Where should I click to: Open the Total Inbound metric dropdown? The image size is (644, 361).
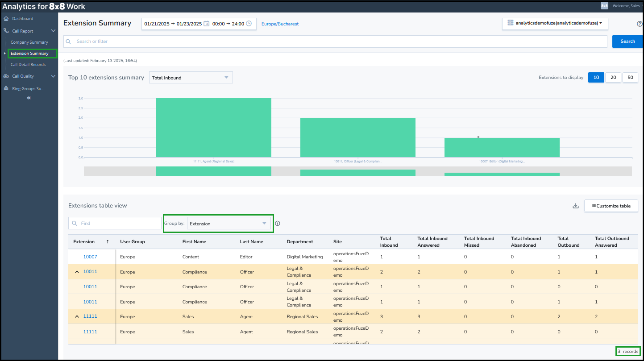point(191,78)
